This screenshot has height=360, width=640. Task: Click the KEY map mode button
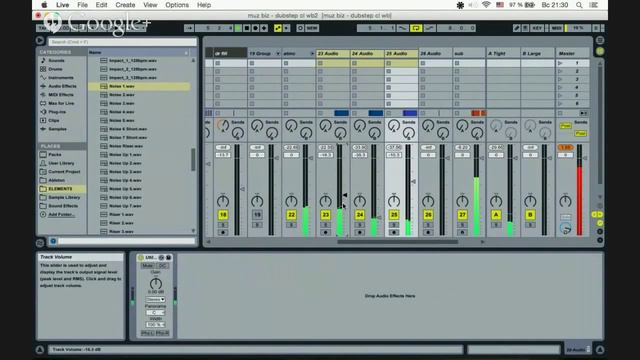(x=537, y=28)
